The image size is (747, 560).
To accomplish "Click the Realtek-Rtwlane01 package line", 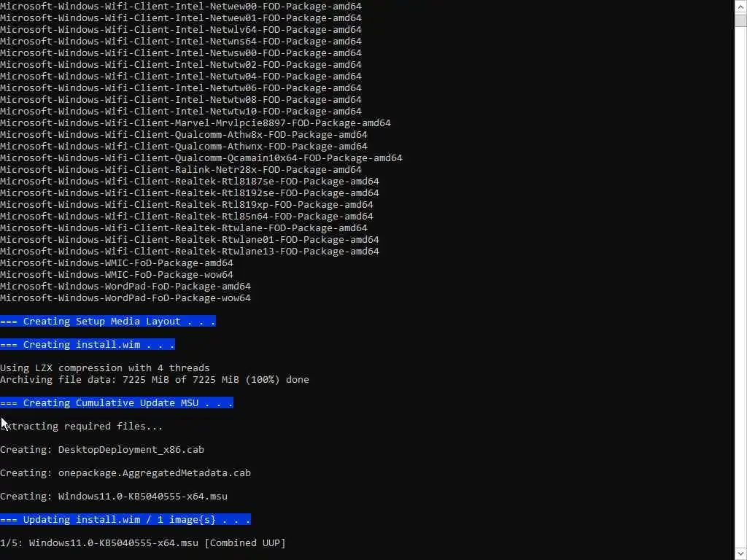I will (x=190, y=239).
